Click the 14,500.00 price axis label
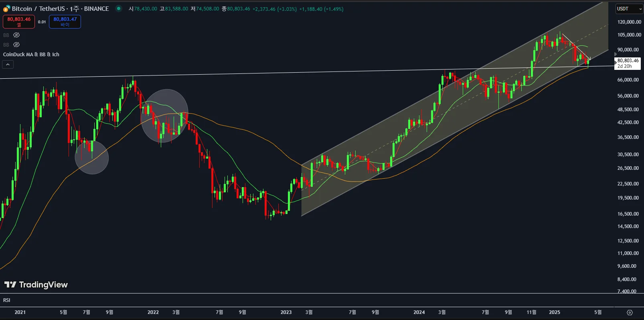The image size is (644, 320). coord(628,226)
